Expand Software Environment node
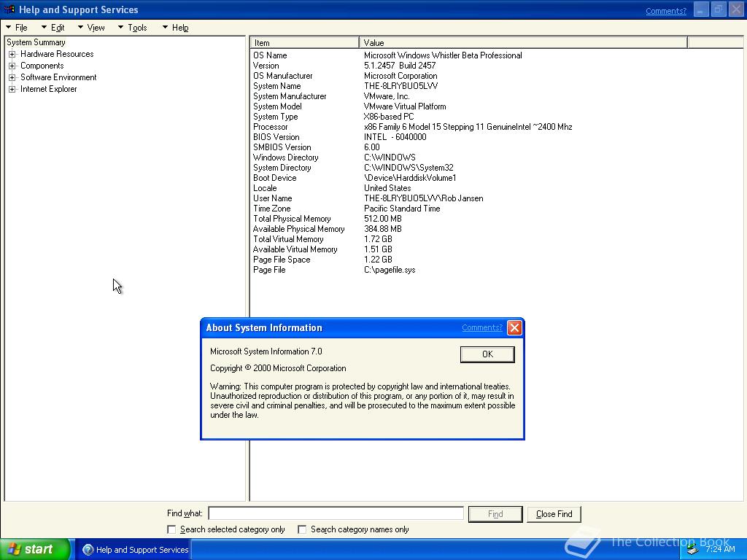The width and height of the screenshot is (747, 560). click(x=12, y=77)
